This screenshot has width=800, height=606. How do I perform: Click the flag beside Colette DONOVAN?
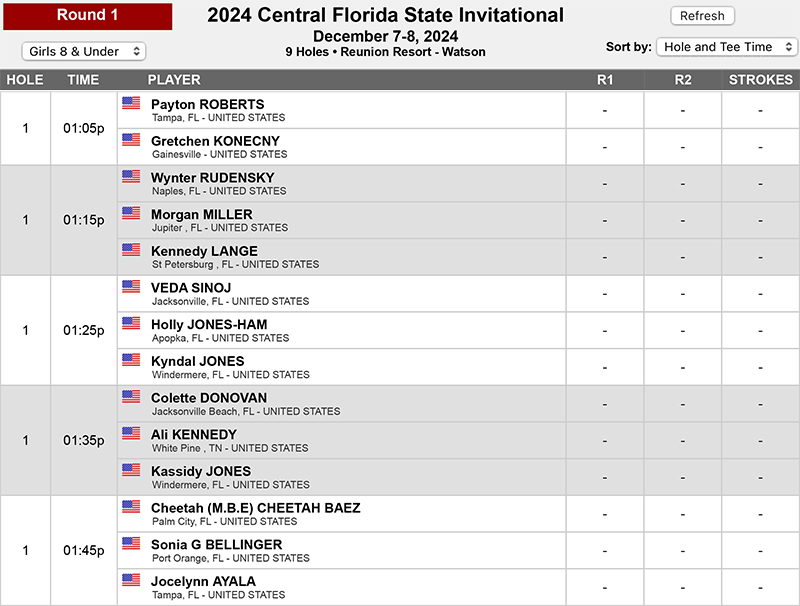[x=131, y=396]
